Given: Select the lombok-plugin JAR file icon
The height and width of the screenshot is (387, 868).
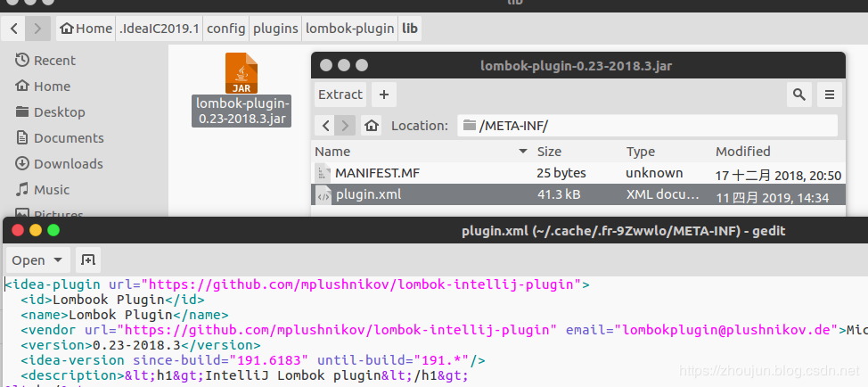Looking at the screenshot, I should [x=242, y=73].
